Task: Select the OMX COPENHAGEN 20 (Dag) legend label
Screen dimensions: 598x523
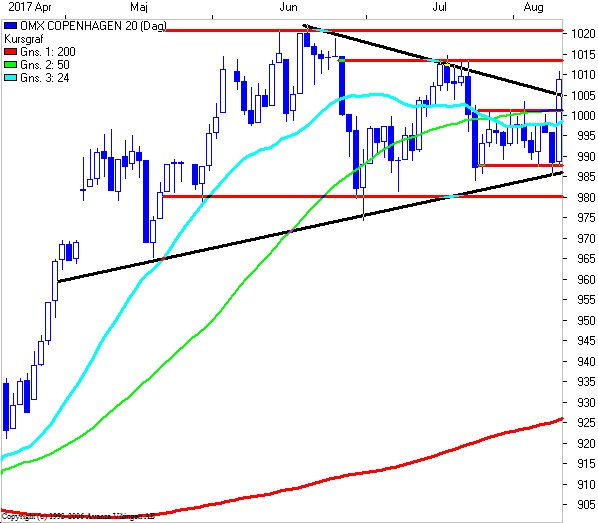Action: click(x=93, y=26)
